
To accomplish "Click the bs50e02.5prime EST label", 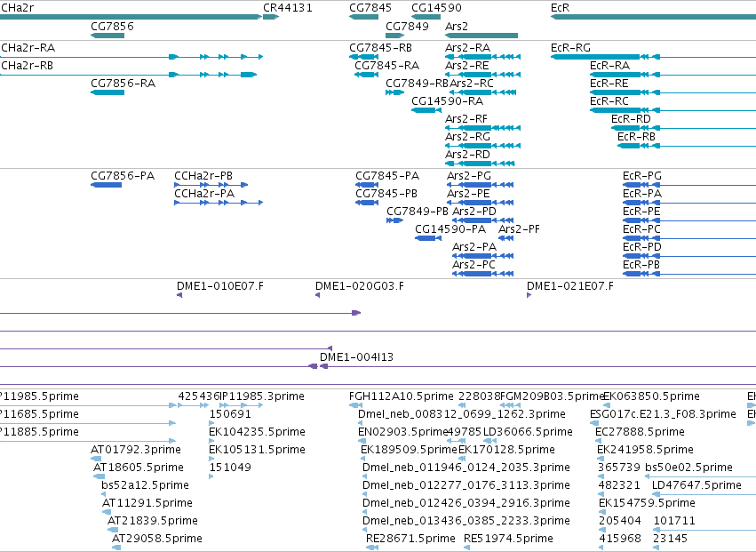I will click(x=688, y=468).
